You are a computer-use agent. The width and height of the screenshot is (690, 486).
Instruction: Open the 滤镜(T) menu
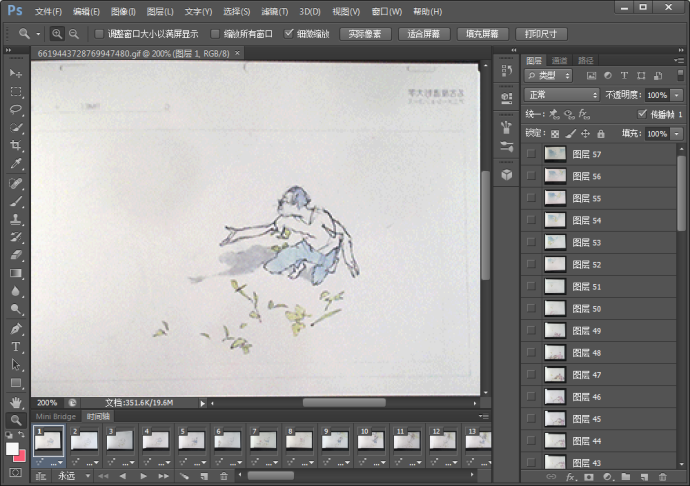(x=275, y=12)
